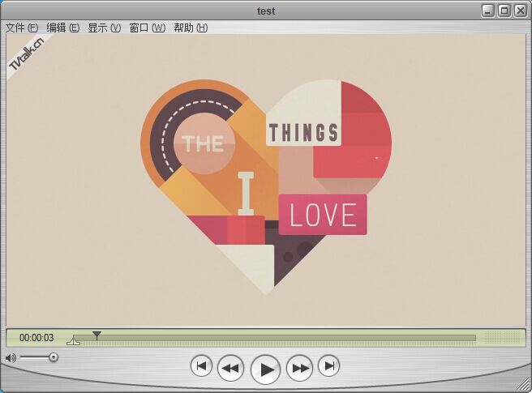Open the 文件 (F) menu
Viewport: 532px width, 393px height.
tap(22, 28)
